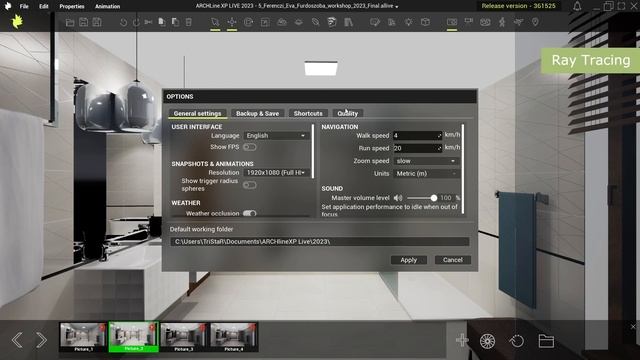Viewport: 640px width, 360px height.
Task: Click the light bulb lighting icon
Action: [408, 22]
